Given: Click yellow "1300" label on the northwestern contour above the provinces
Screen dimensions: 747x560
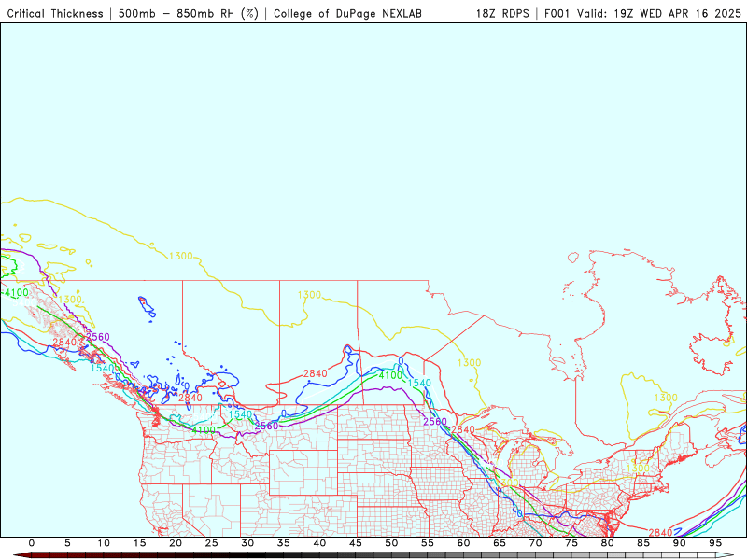Looking at the screenshot, I should click(181, 256).
